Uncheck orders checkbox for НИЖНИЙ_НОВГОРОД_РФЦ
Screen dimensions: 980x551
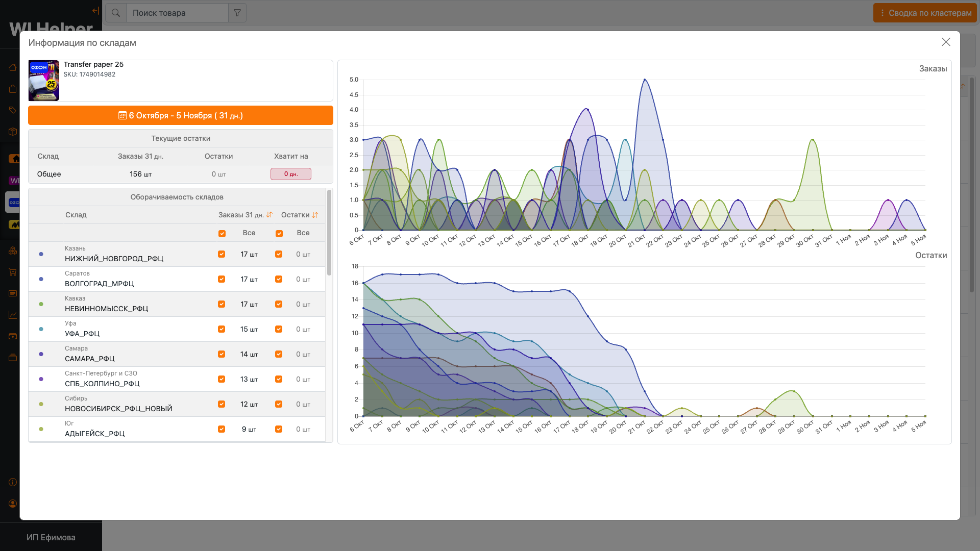pos(222,254)
